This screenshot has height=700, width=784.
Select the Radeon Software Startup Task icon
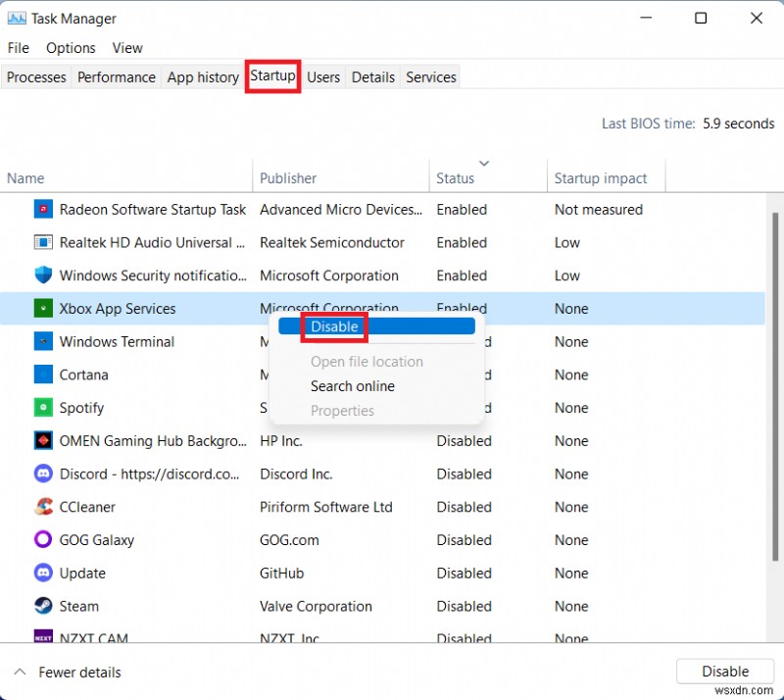43,209
